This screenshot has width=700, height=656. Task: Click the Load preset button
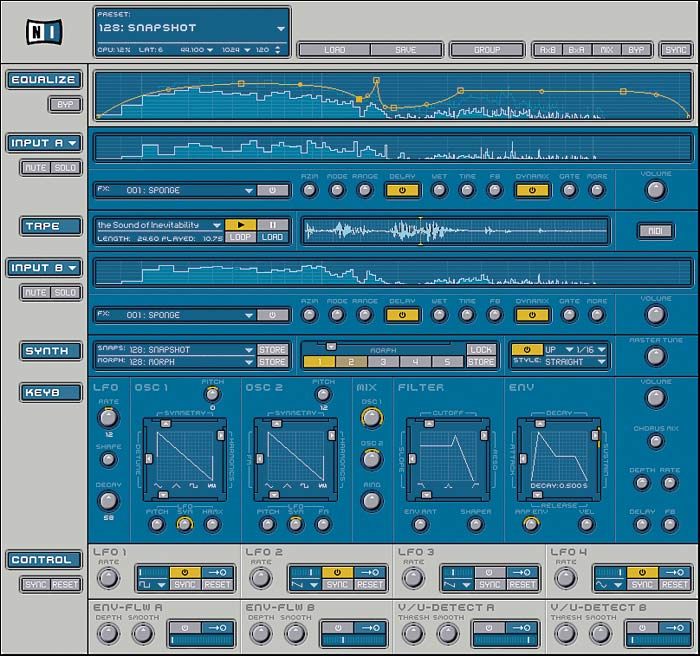(x=335, y=50)
